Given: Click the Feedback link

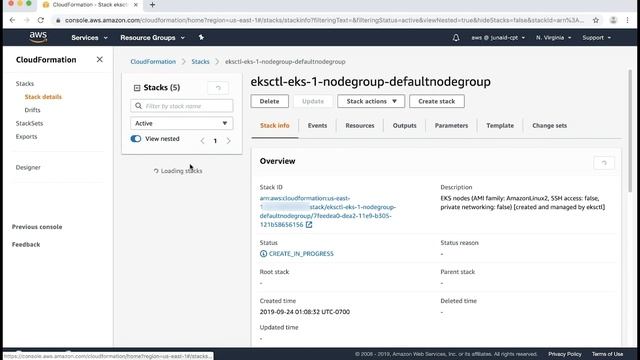Looking at the screenshot, I should click(x=26, y=244).
